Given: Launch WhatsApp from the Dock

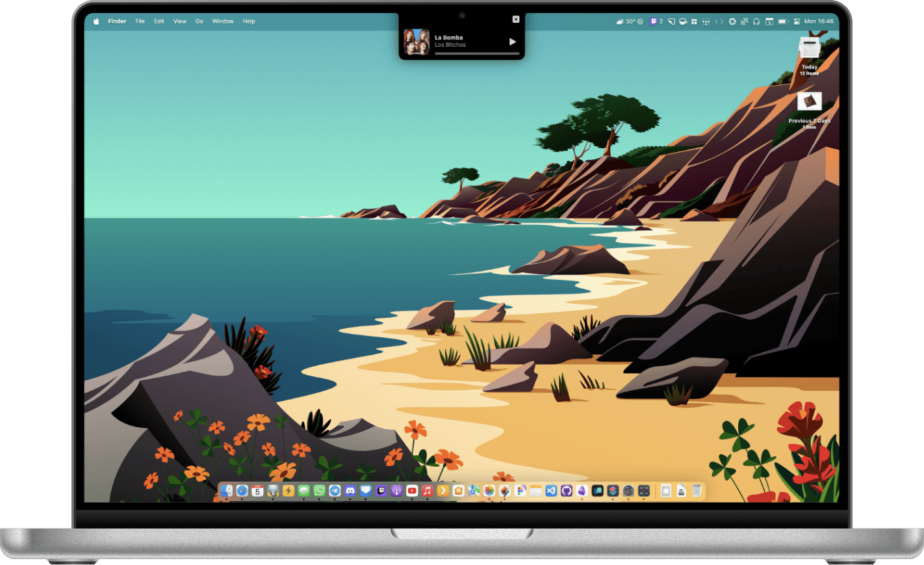Looking at the screenshot, I should (x=320, y=492).
